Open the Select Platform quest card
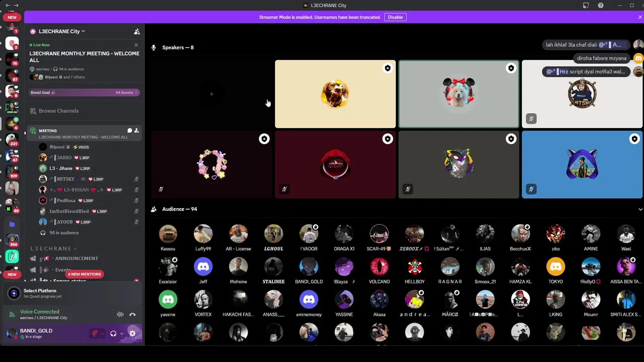This screenshot has width=644, height=362. [72, 294]
